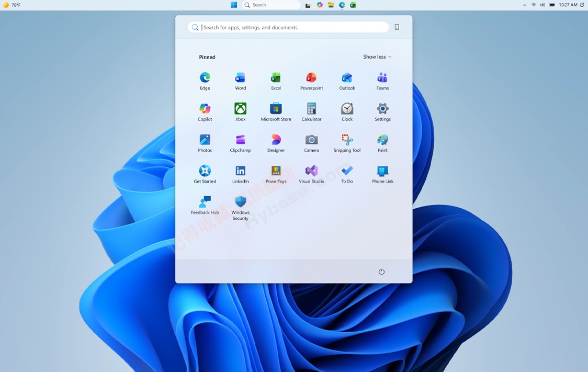Launch Feedback Hub
The width and height of the screenshot is (588, 372).
click(x=205, y=206)
